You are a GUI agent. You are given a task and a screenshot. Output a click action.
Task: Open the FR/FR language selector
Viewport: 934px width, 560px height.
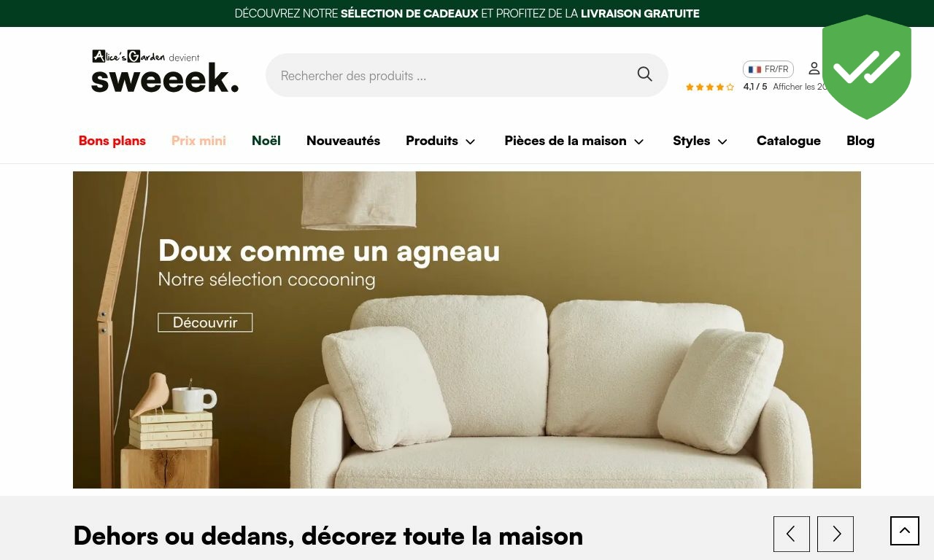point(768,69)
